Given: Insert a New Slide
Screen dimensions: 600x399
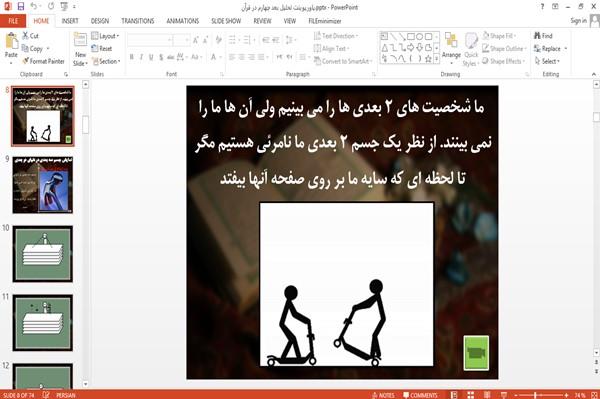Looking at the screenshot, I should 80,49.
